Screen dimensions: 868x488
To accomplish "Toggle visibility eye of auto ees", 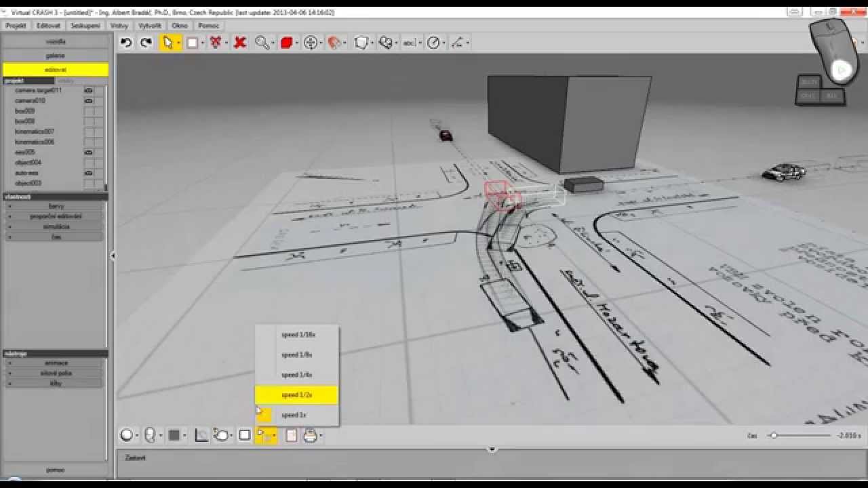I will pyautogui.click(x=88, y=173).
